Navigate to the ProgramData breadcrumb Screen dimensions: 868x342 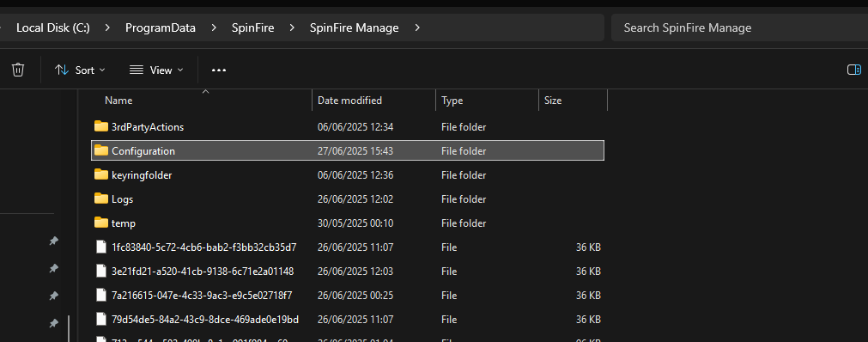(161, 27)
